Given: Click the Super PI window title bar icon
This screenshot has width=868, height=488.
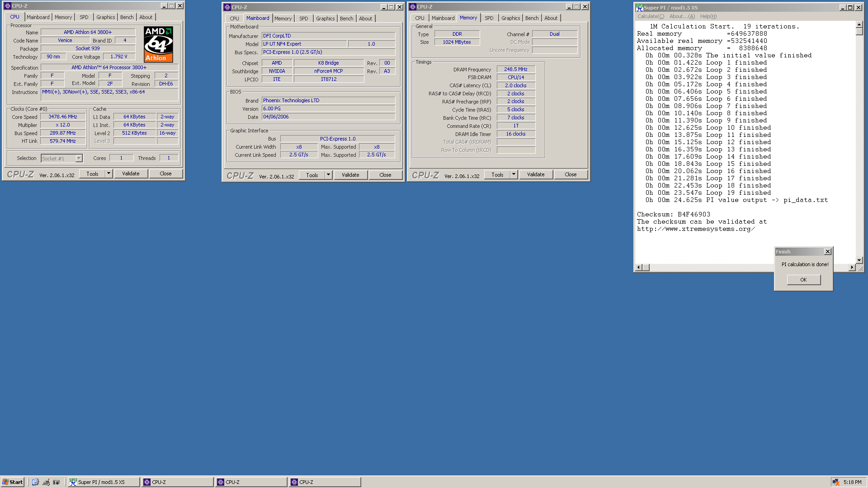Looking at the screenshot, I should [x=639, y=8].
